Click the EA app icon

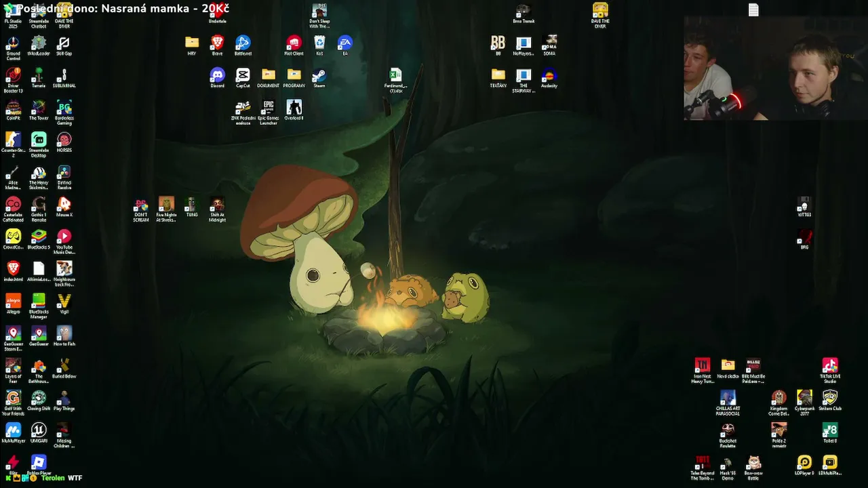(x=344, y=45)
